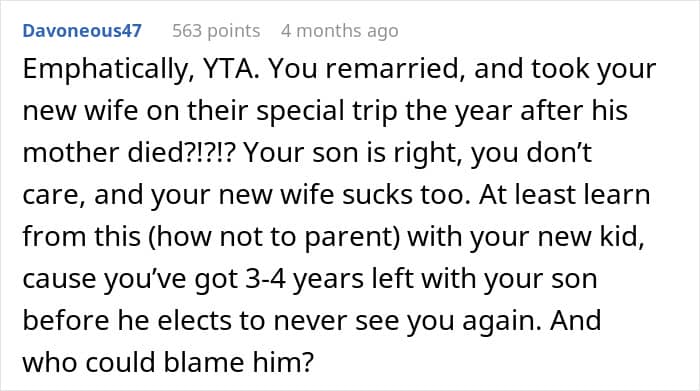Click 'who could blame him?' closing line

pos(169,362)
